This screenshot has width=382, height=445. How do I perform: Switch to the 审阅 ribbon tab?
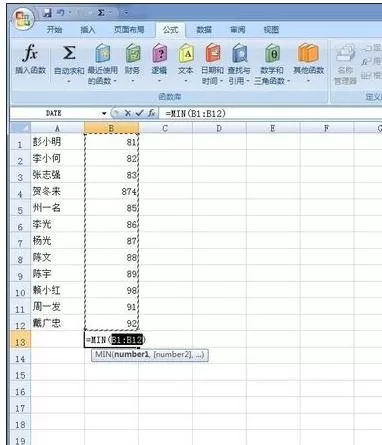[x=238, y=30]
